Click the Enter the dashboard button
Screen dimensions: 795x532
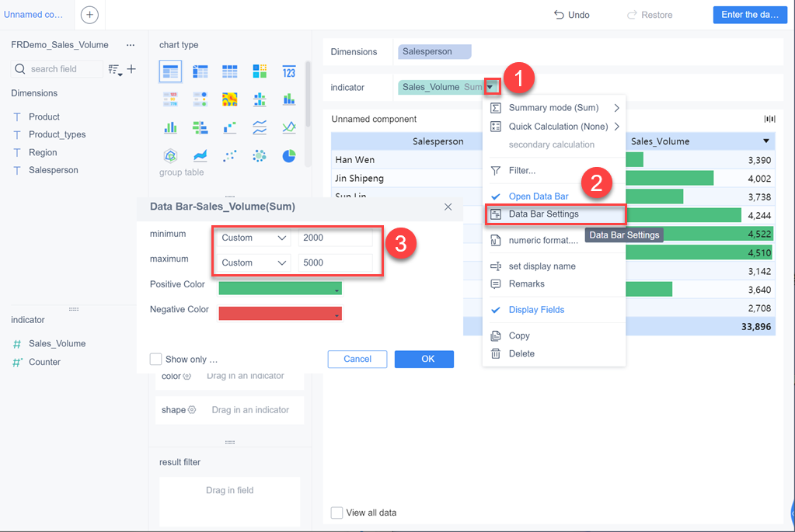tap(750, 15)
